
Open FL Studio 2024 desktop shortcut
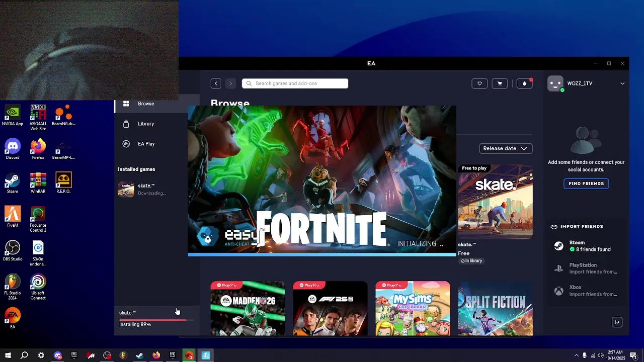point(13,287)
